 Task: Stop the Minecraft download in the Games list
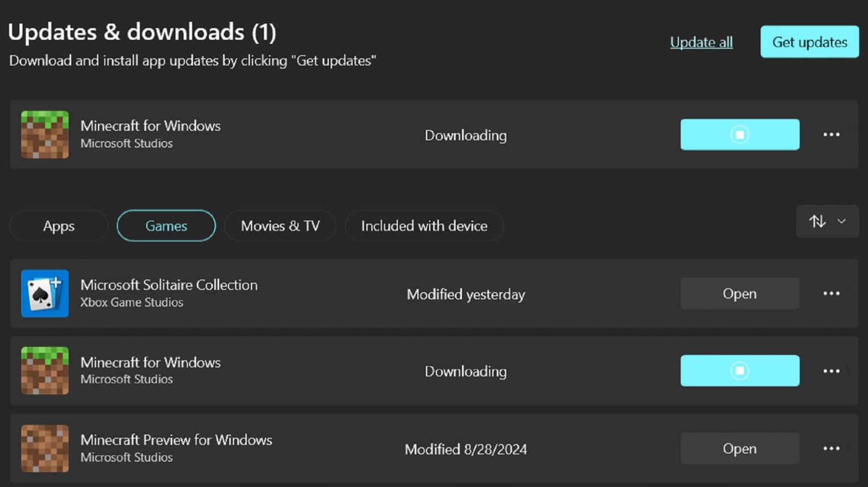pyautogui.click(x=739, y=371)
